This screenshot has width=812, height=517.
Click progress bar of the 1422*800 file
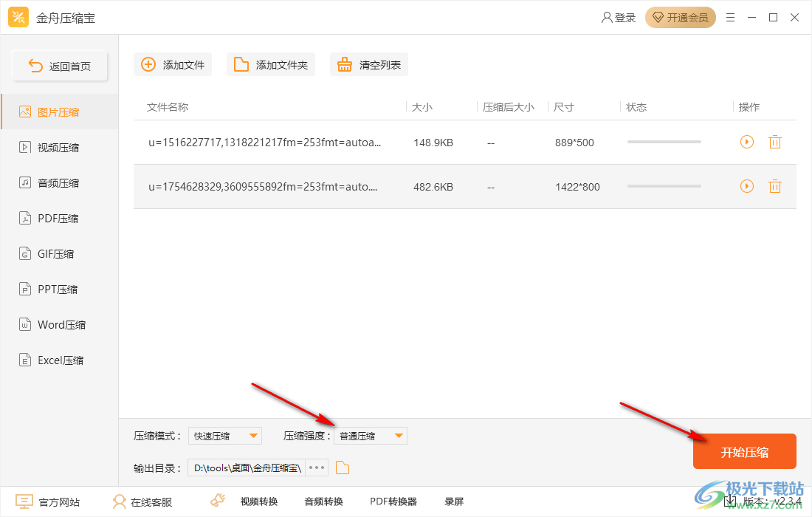(x=664, y=187)
